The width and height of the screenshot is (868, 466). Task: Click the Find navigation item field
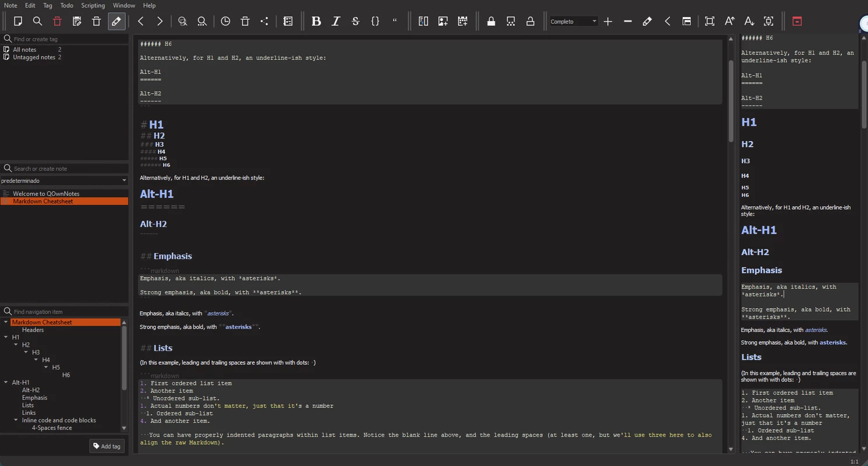click(64, 312)
